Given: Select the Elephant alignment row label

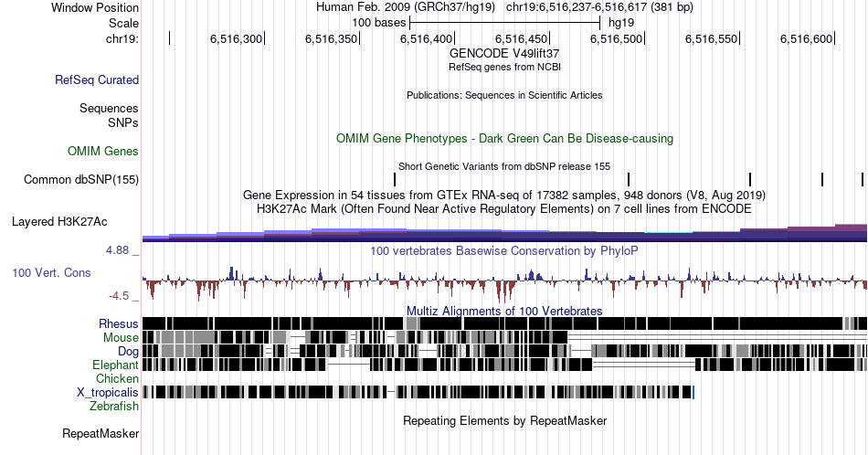Looking at the screenshot, I should pyautogui.click(x=115, y=365).
